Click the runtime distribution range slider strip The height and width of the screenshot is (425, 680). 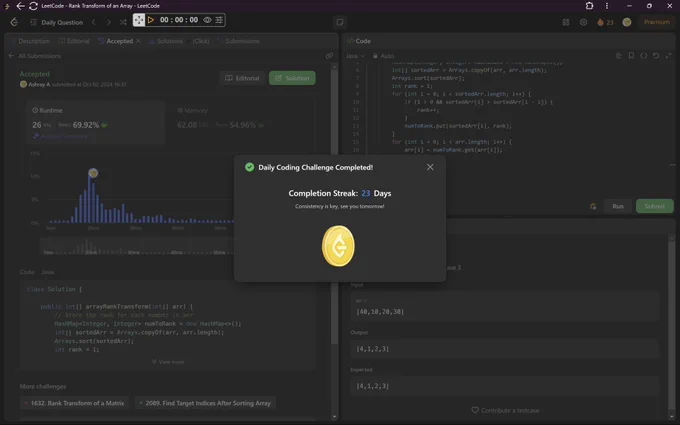(137, 247)
